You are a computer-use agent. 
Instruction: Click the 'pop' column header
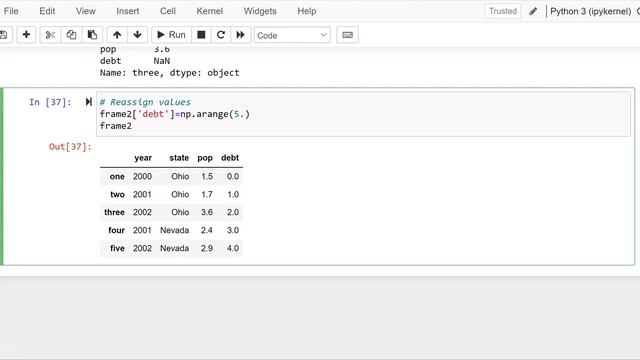[x=205, y=158]
